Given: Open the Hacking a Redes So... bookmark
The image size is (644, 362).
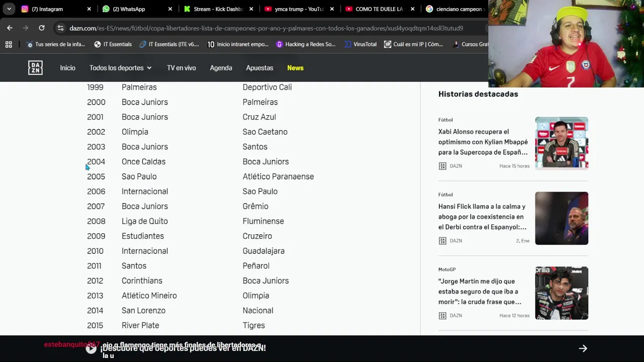Looking at the screenshot, I should (x=305, y=44).
